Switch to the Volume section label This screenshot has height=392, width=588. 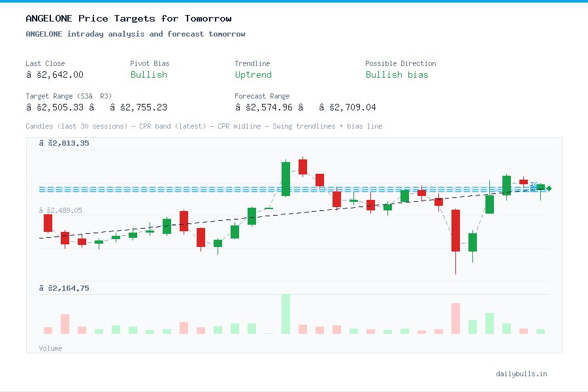pyautogui.click(x=50, y=348)
